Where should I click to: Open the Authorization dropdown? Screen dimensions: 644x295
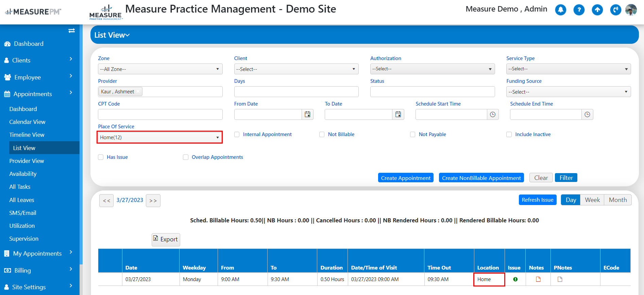[433, 69]
